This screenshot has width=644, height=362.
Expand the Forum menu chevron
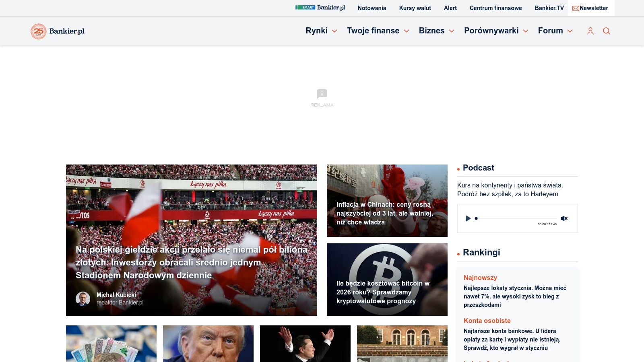pyautogui.click(x=570, y=31)
